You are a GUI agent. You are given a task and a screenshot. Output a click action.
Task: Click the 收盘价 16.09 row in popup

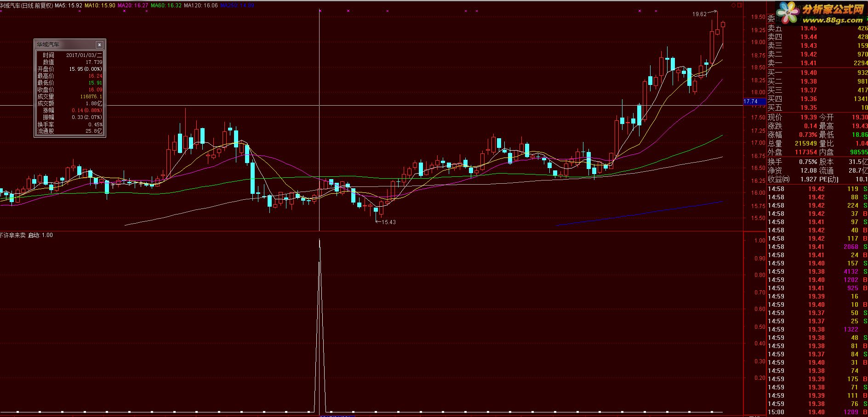click(x=70, y=90)
